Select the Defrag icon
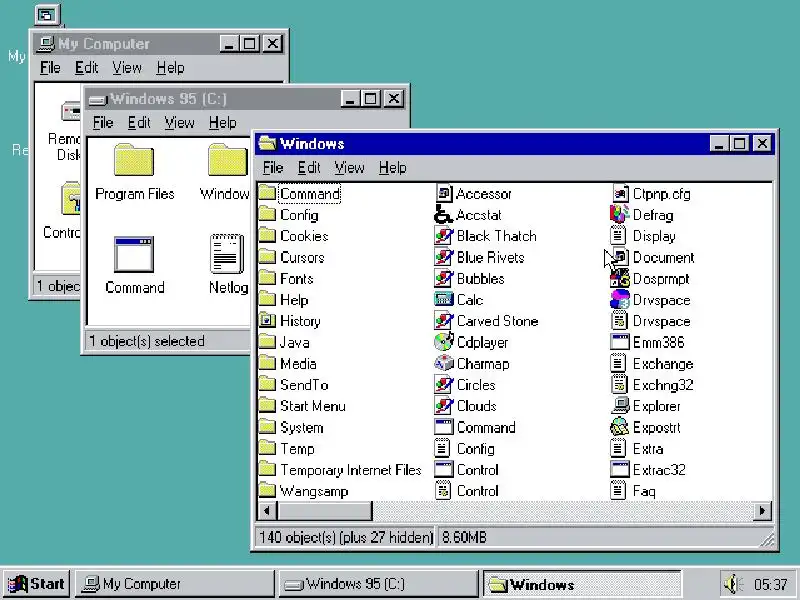Viewport: 800px width, 600px height. pyautogui.click(x=619, y=215)
